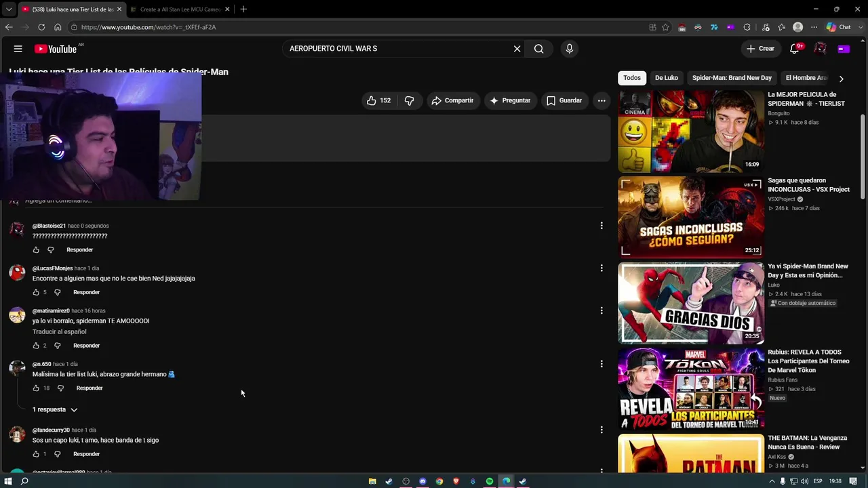Save the video with Guardar
The image size is (868, 488).
(x=564, y=100)
